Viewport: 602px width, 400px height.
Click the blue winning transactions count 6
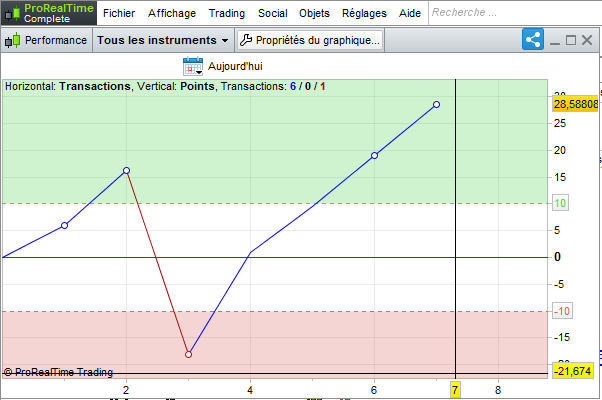(x=293, y=86)
